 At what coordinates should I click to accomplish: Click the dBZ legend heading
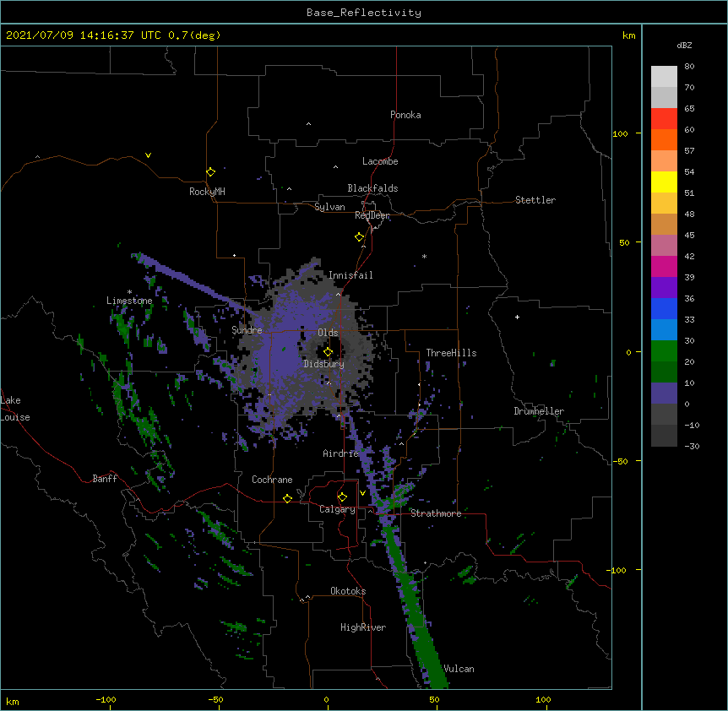click(684, 45)
